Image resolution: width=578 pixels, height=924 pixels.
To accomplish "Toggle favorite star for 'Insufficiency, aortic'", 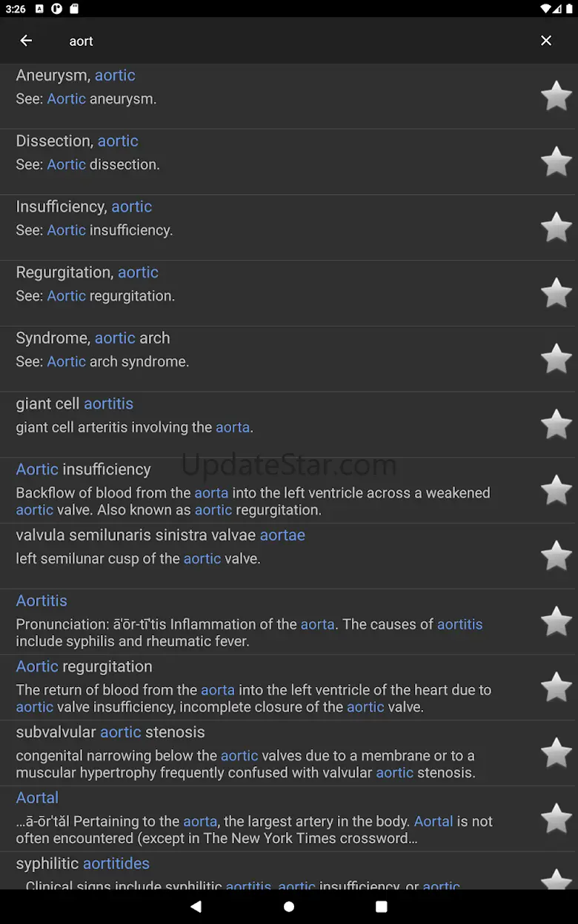I will pyautogui.click(x=556, y=227).
